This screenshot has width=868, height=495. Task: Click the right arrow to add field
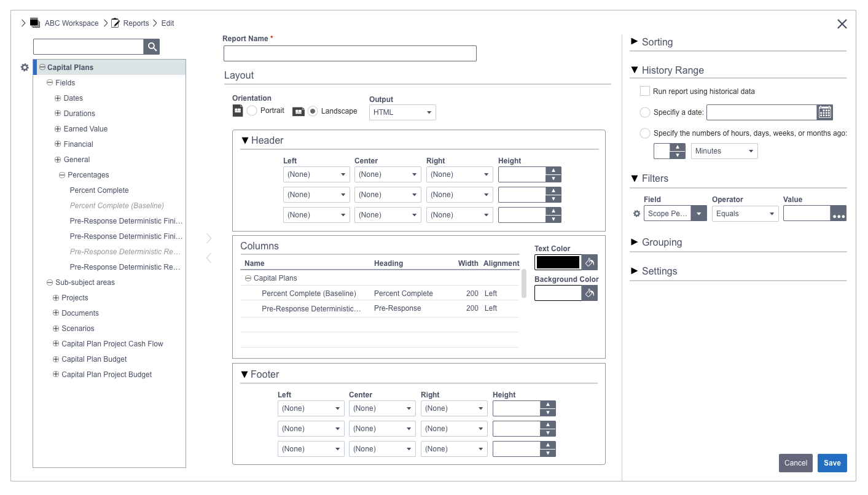(x=209, y=238)
